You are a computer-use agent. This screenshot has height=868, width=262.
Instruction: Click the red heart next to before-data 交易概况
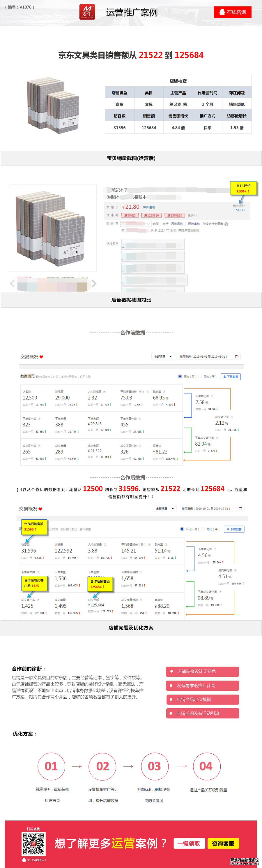[x=41, y=357]
